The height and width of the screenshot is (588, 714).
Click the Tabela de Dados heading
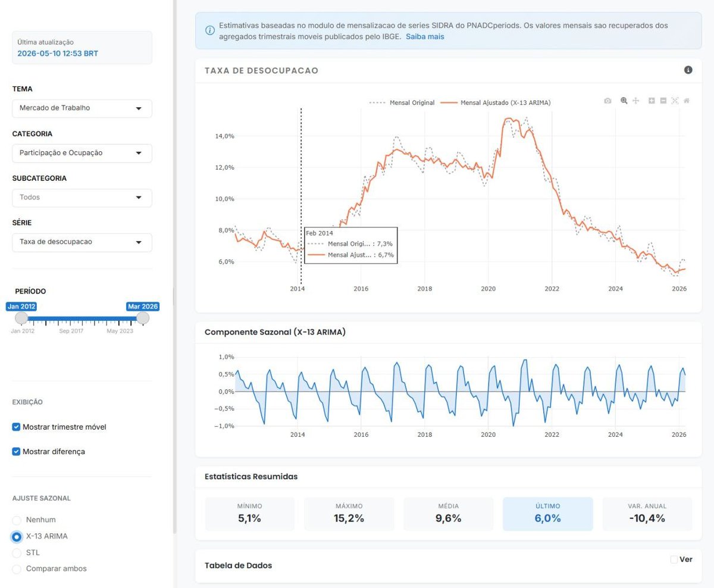coord(238,565)
